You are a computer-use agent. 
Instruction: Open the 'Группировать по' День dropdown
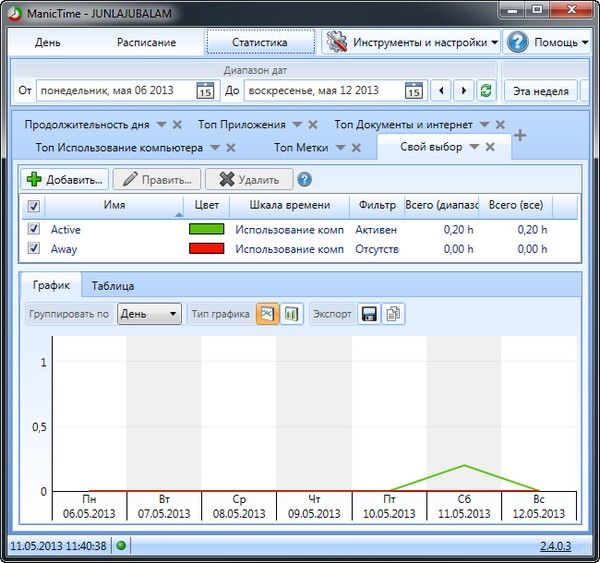[149, 314]
